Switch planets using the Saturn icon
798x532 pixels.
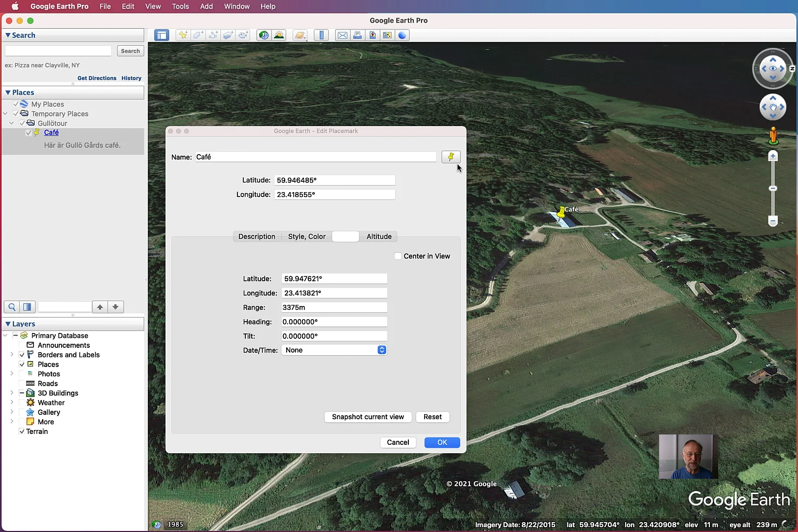[300, 35]
